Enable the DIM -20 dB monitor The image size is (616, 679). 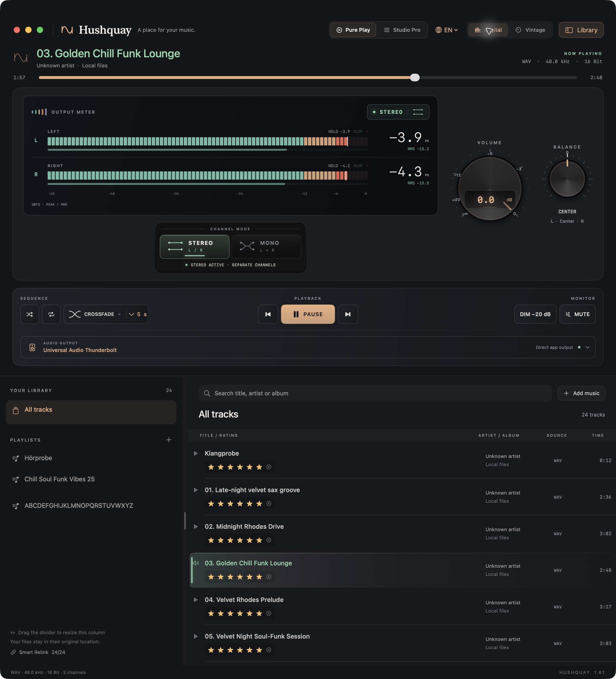tap(535, 314)
